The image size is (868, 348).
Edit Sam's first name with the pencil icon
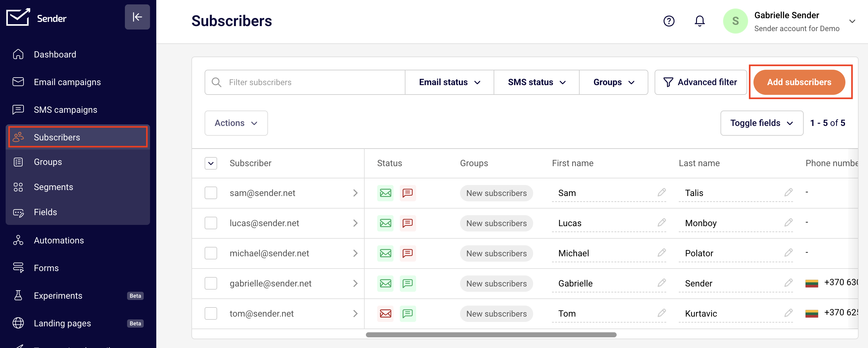pyautogui.click(x=662, y=192)
